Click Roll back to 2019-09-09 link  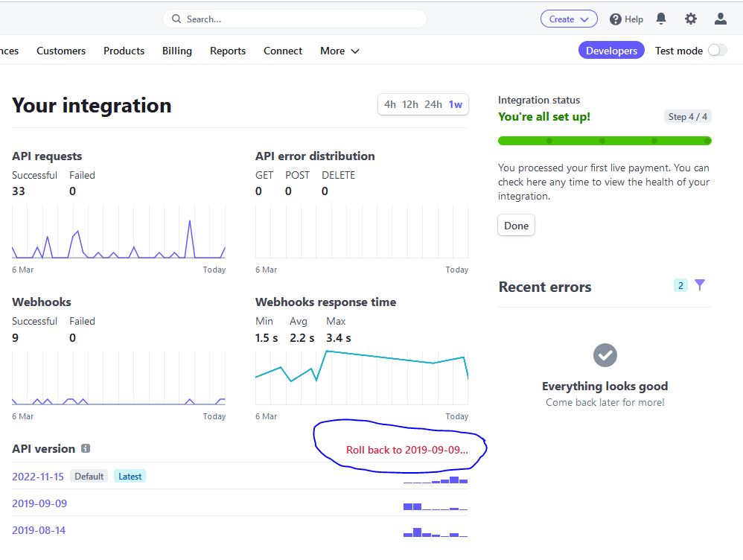(x=407, y=450)
